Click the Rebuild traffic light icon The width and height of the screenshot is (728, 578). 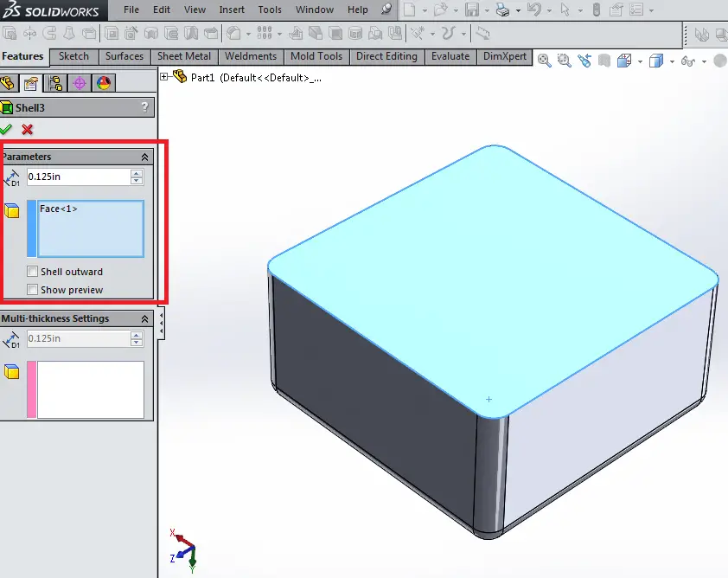(x=597, y=10)
